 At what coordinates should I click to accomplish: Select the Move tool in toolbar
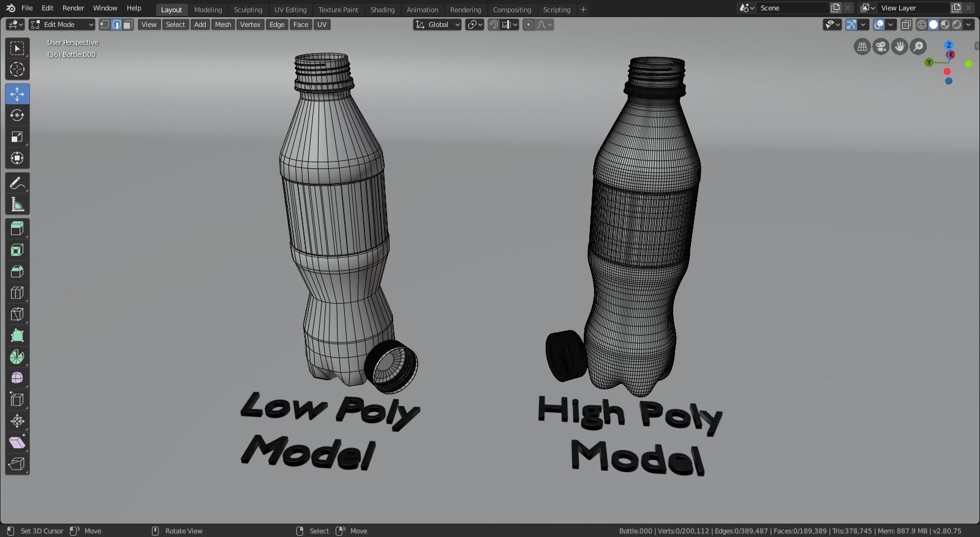17,94
